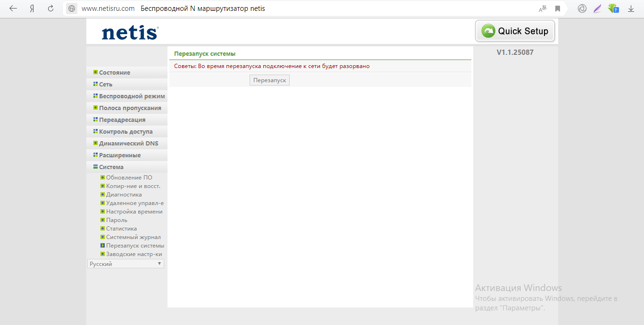The height and width of the screenshot is (325, 644).
Task: Click the Перезапуск button
Action: 269,80
